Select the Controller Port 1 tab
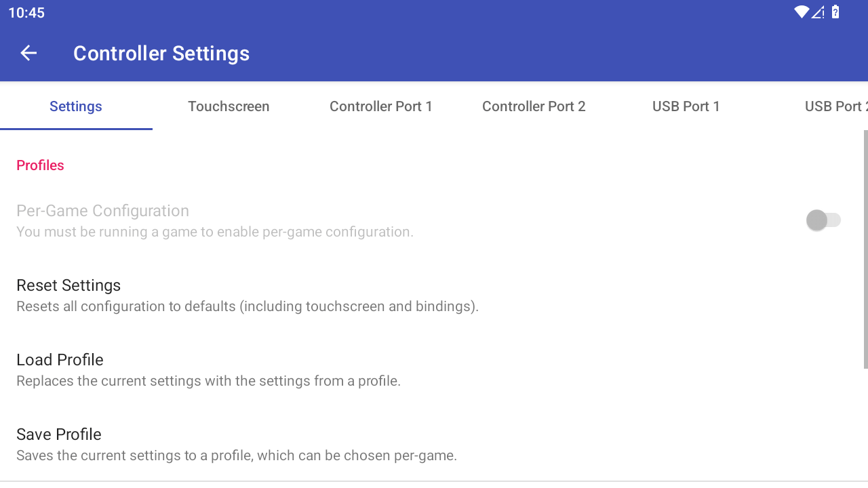This screenshot has height=488, width=868. 381,106
